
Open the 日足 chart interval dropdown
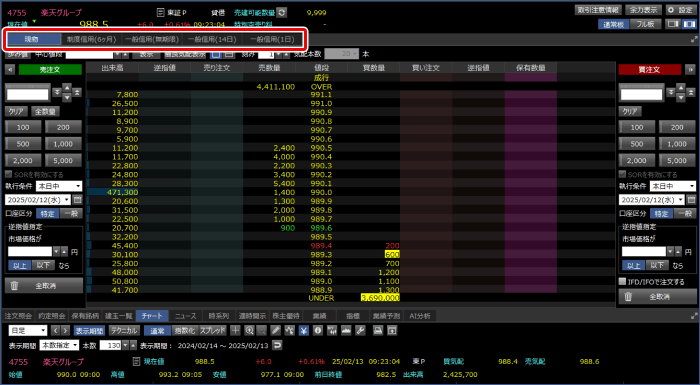(28, 331)
